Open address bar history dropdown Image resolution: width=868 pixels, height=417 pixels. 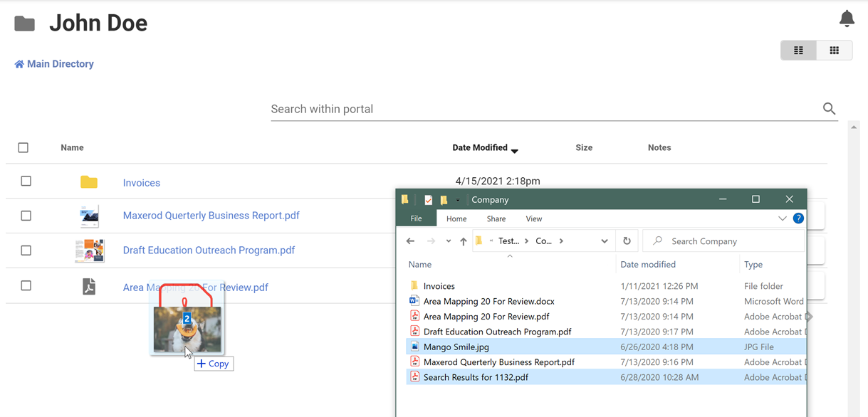tap(605, 241)
